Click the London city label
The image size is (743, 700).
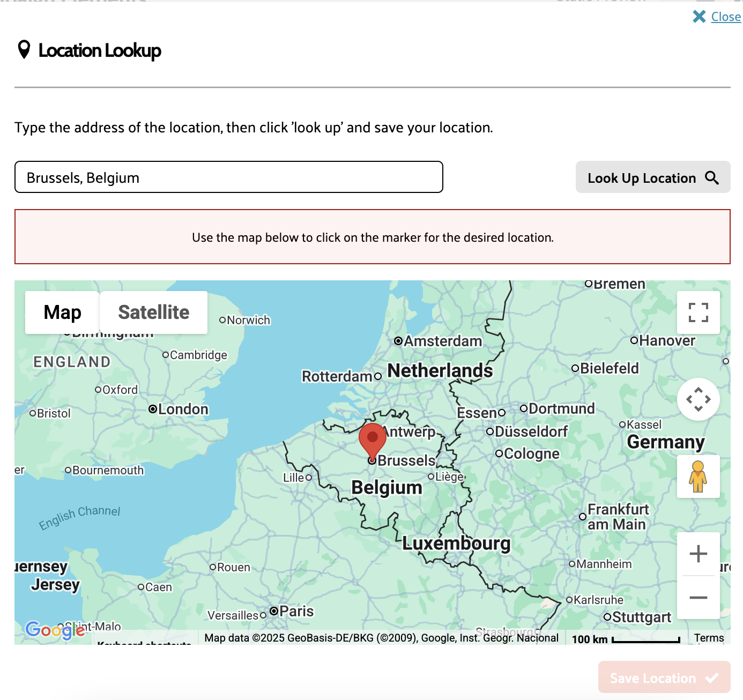click(183, 409)
